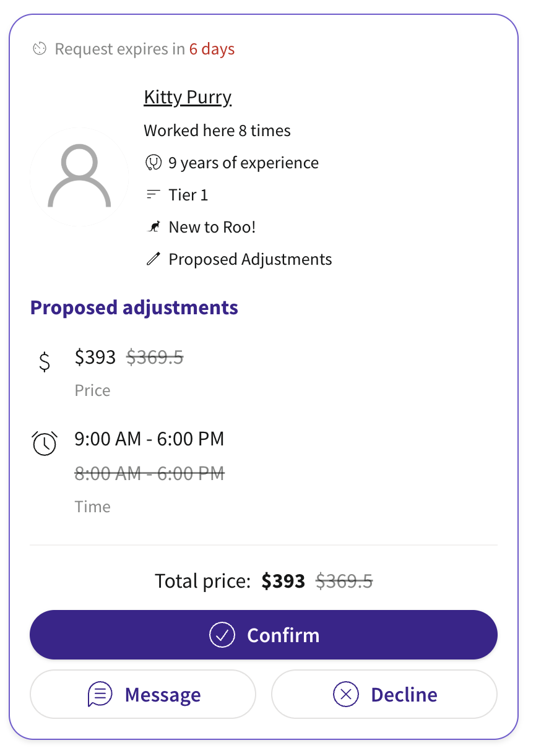Click the new $393 price value
The width and height of the screenshot is (536, 756).
tap(95, 357)
